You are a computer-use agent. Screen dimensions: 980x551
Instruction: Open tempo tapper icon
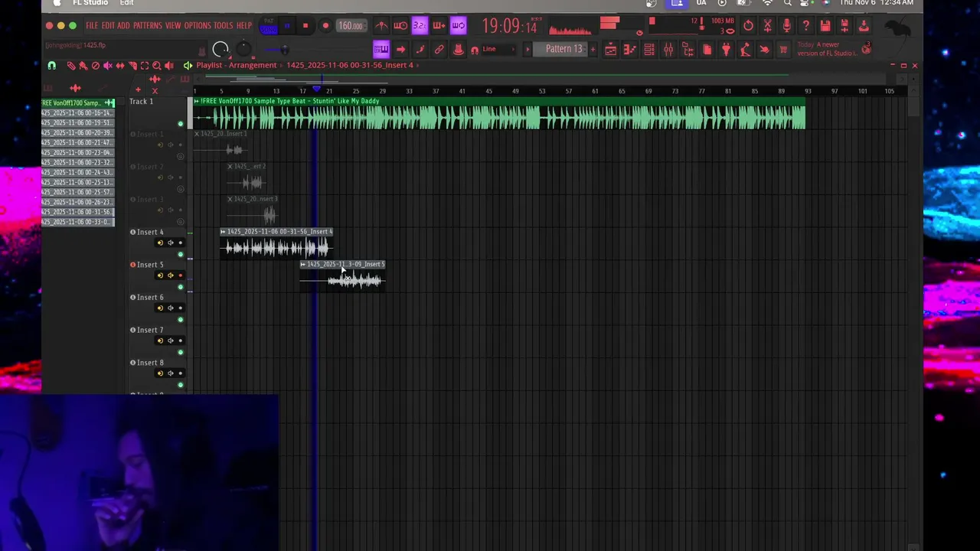click(x=745, y=50)
